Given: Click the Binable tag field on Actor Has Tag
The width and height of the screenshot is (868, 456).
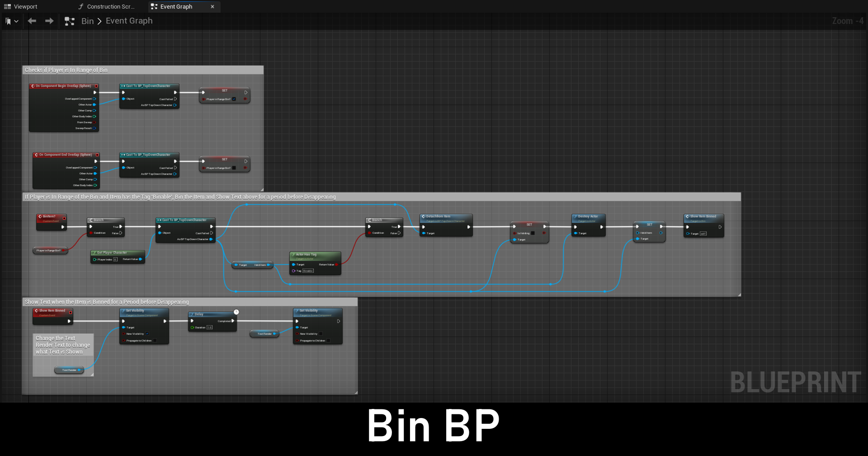Looking at the screenshot, I should click(308, 271).
